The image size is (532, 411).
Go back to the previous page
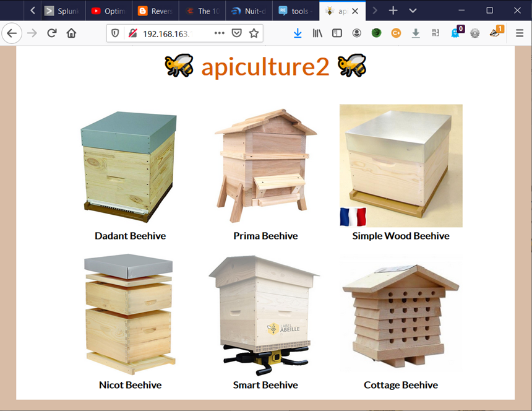tap(12, 33)
